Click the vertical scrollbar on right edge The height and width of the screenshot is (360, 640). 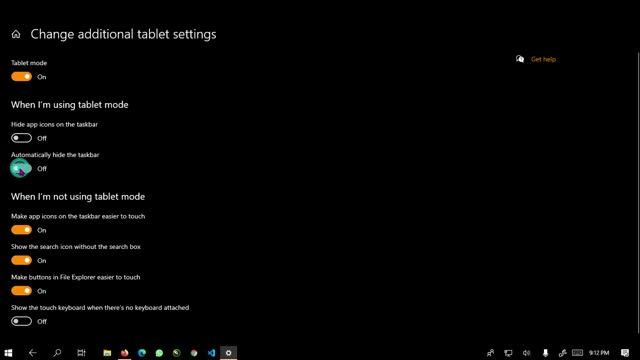[638, 192]
